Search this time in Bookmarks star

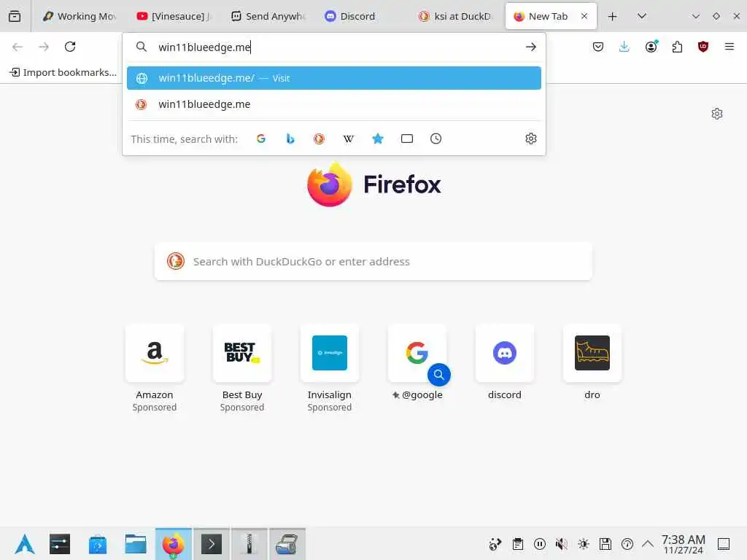(x=378, y=139)
